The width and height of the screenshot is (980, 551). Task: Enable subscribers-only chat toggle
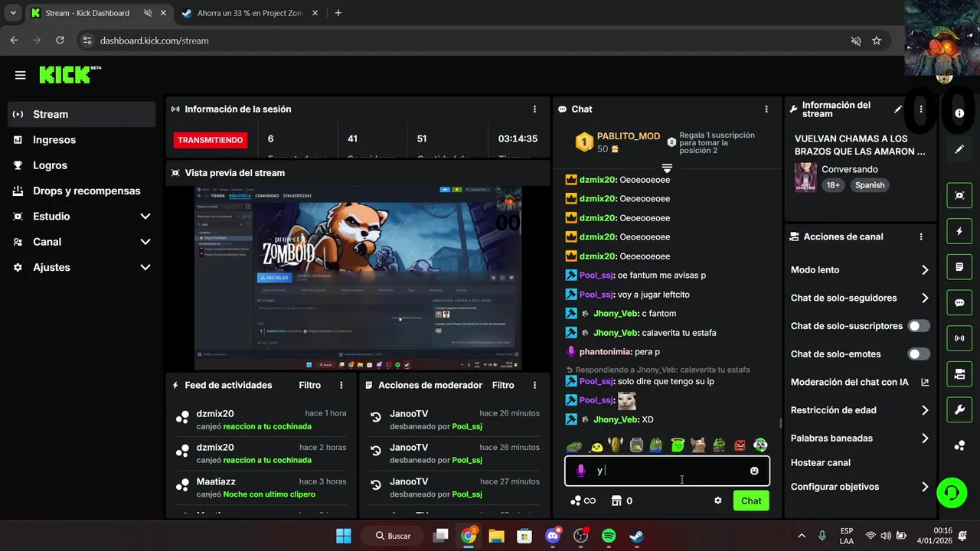pos(919,326)
